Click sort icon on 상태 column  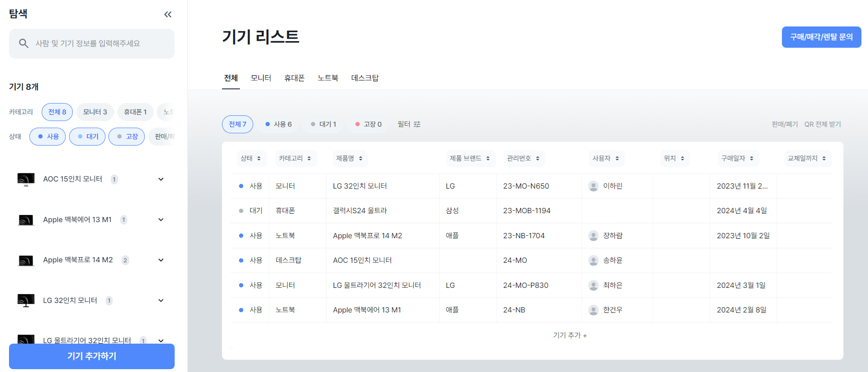[259, 158]
